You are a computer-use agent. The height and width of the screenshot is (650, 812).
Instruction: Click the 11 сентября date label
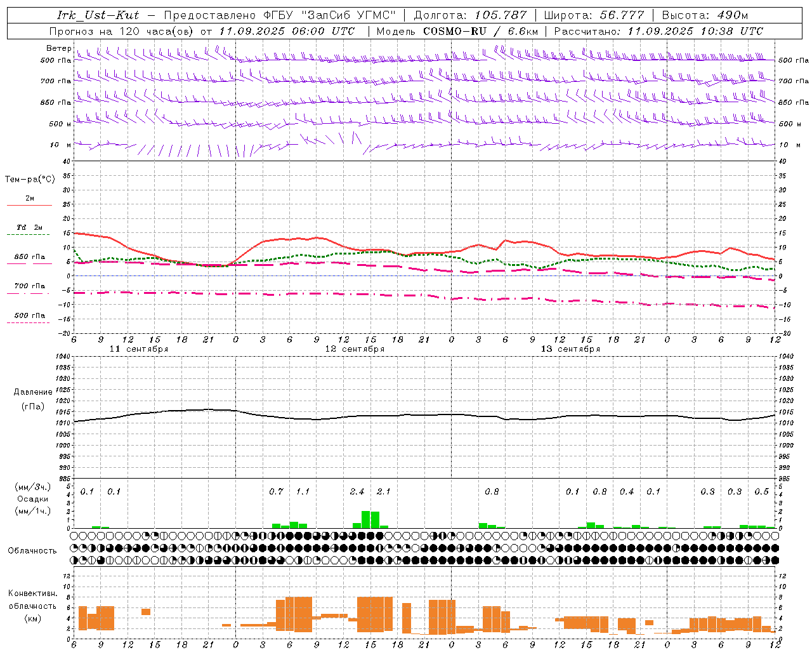pos(139,348)
